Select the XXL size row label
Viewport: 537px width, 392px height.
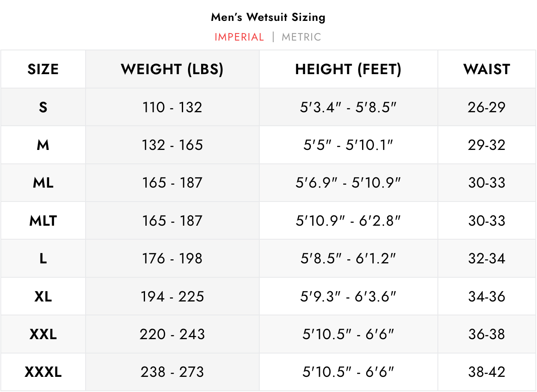pyautogui.click(x=43, y=334)
